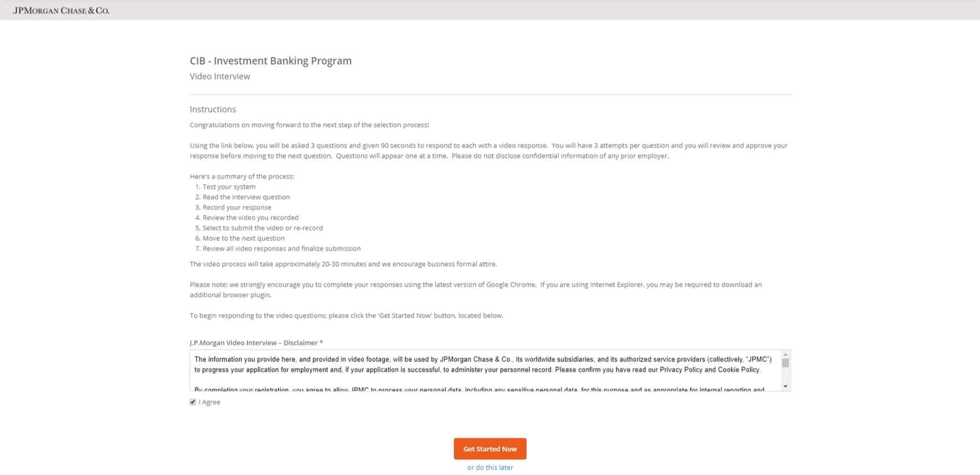Screen dimensions: 980x475
Task: Click the Instructions heading
Action: pos(212,109)
